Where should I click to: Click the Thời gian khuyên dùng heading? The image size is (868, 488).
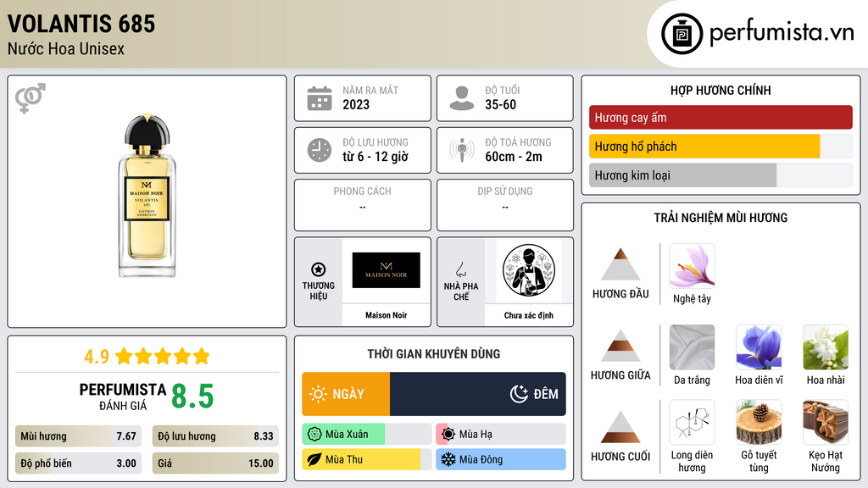point(434,354)
